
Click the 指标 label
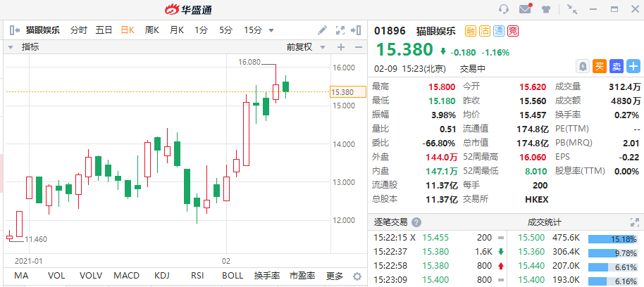click(30, 47)
